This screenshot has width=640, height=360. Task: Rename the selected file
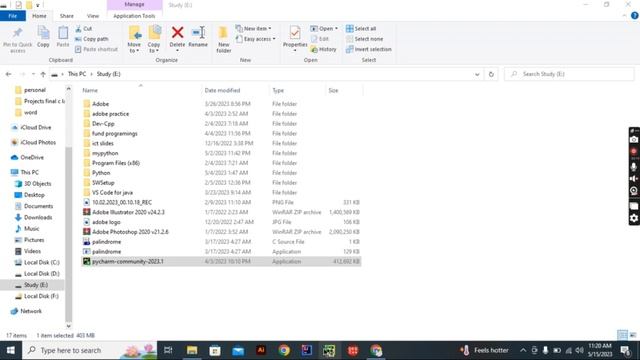point(198,37)
